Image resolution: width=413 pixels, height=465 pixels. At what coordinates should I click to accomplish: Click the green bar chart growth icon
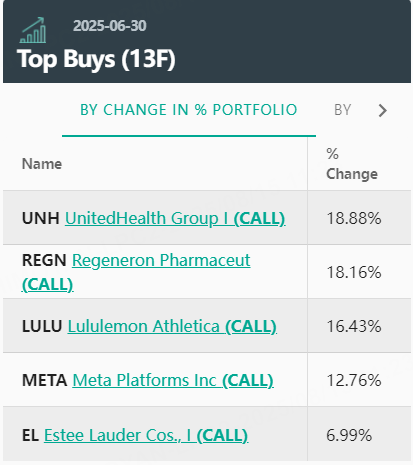(33, 30)
